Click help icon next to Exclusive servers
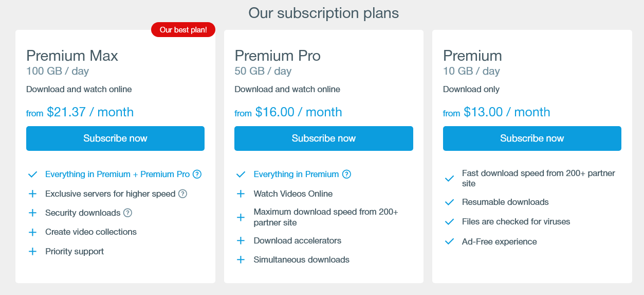 [x=182, y=194]
